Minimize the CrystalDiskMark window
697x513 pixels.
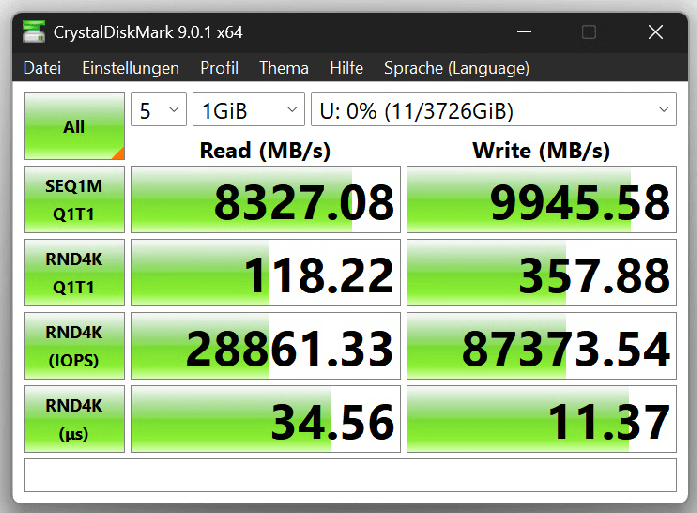tap(524, 32)
